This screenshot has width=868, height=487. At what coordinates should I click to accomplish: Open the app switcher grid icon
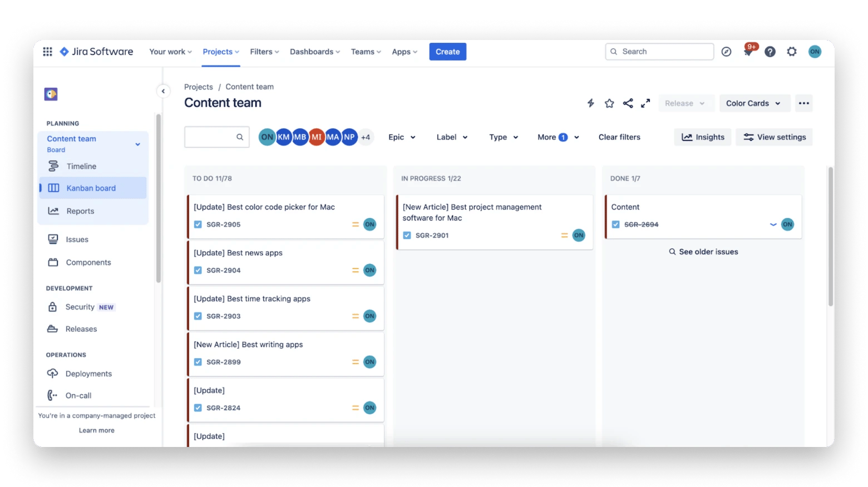click(48, 52)
